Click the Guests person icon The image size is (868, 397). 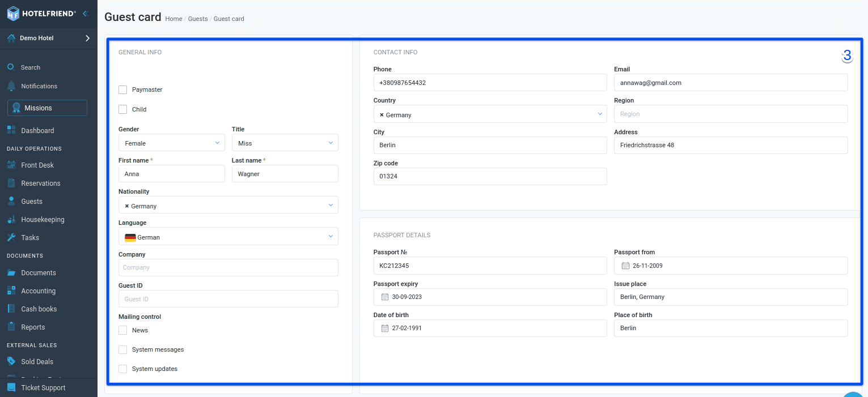[x=11, y=201]
